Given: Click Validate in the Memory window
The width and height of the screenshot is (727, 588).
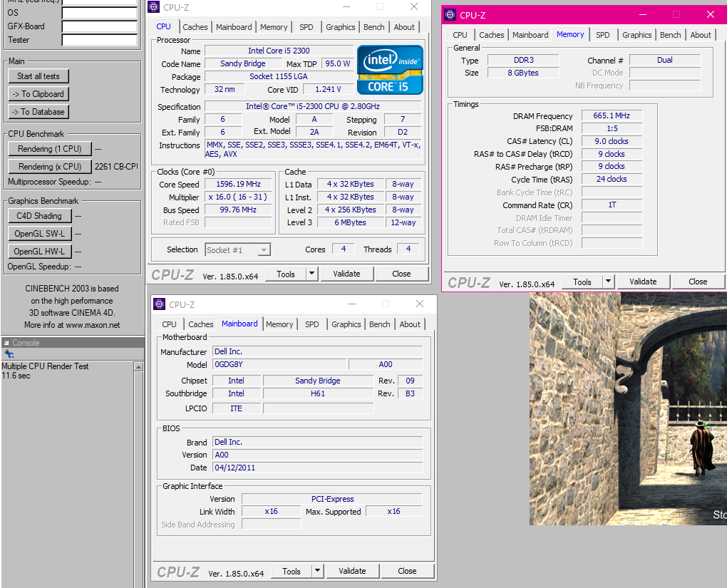Looking at the screenshot, I should tap(643, 281).
